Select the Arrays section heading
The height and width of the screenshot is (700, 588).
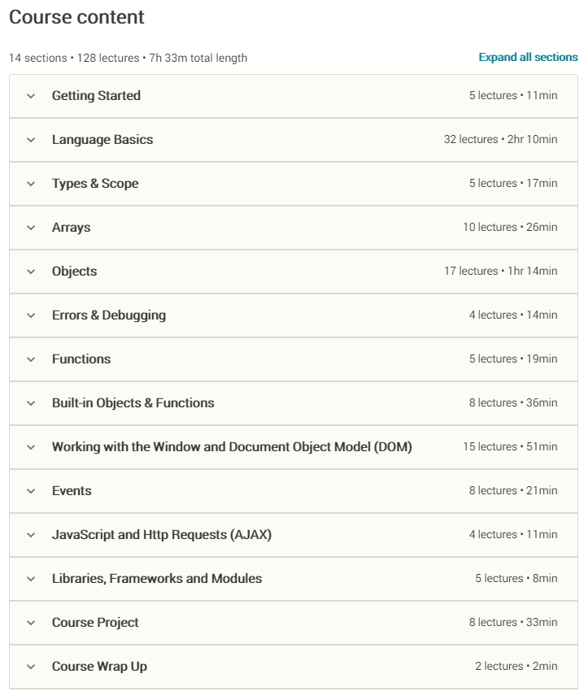(71, 228)
